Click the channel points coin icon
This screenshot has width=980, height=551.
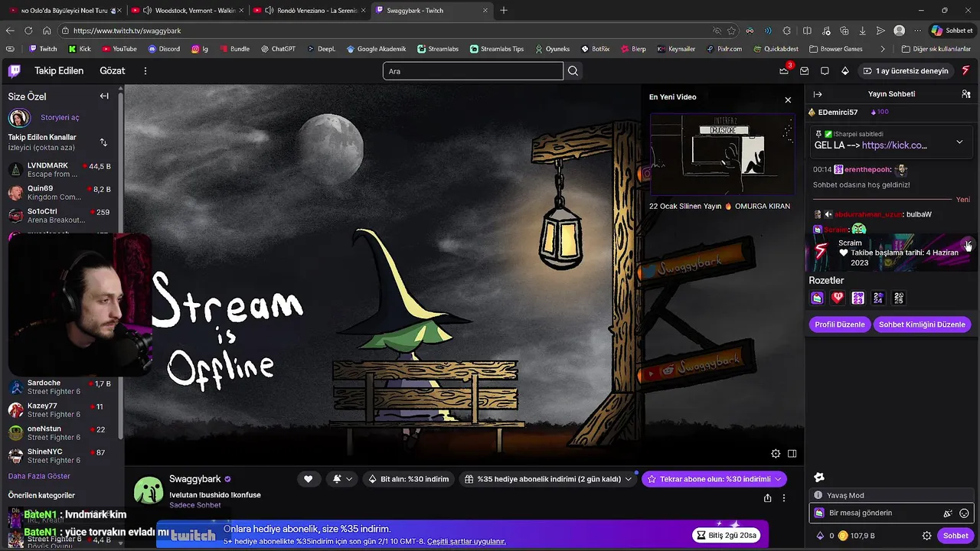pos(843,536)
